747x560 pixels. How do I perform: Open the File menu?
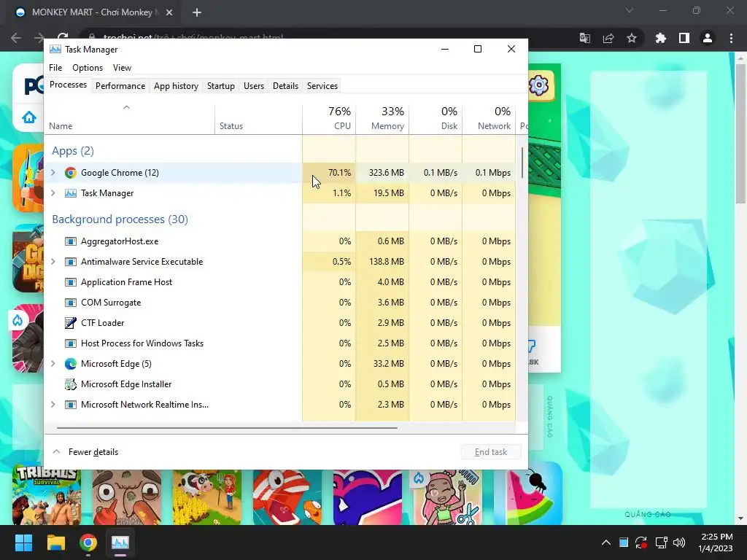(55, 68)
